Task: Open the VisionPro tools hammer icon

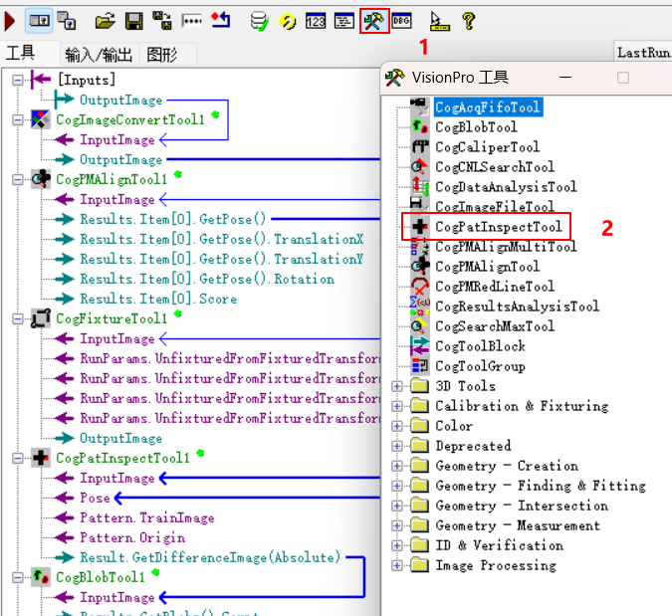Action: coord(374,21)
